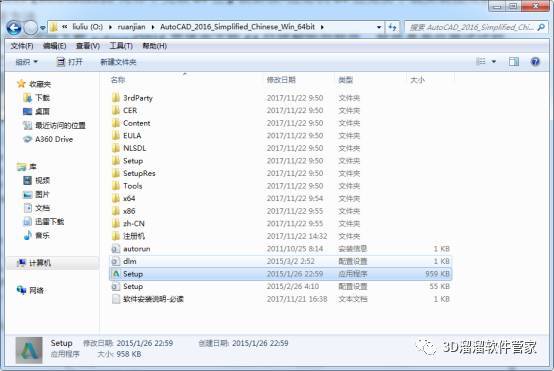Click the blue help icon
Image resolution: width=554 pixels, height=371 pixels.
535,62
